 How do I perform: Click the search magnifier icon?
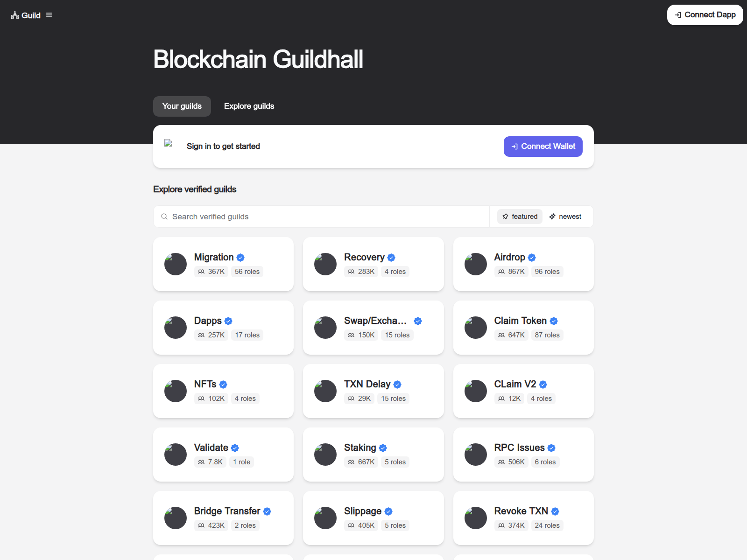pos(164,216)
